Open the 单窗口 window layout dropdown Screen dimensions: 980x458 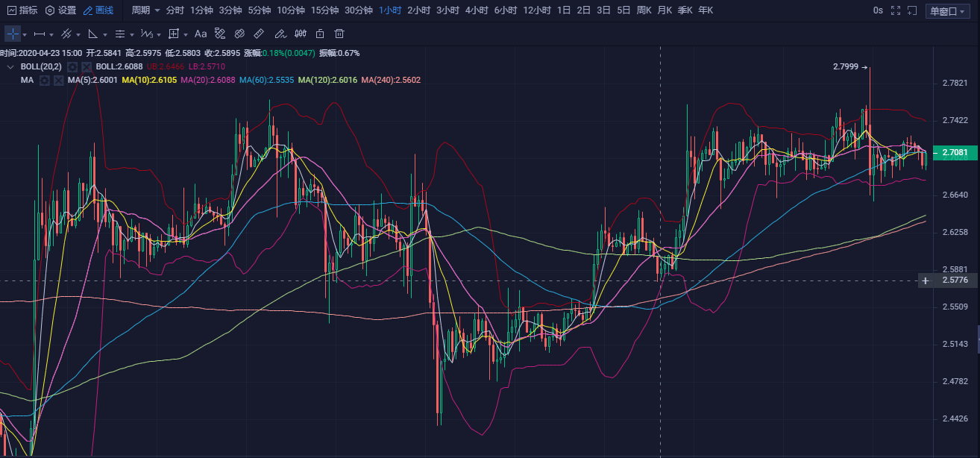tap(948, 11)
